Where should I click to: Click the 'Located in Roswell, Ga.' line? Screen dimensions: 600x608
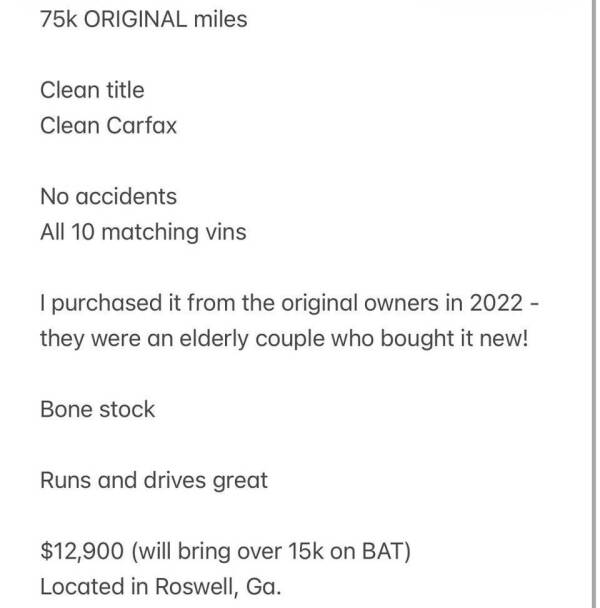click(x=161, y=586)
